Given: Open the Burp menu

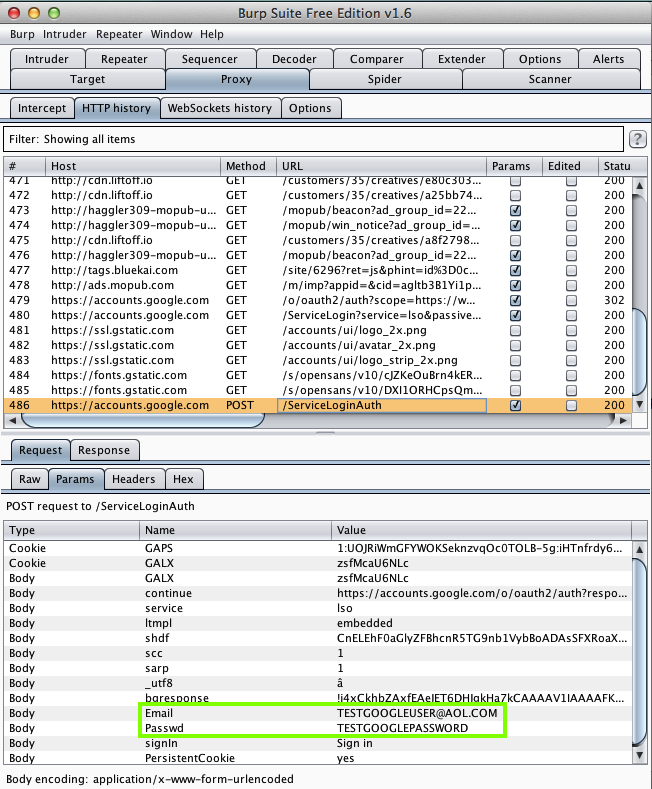Looking at the screenshot, I should pyautogui.click(x=22, y=34).
